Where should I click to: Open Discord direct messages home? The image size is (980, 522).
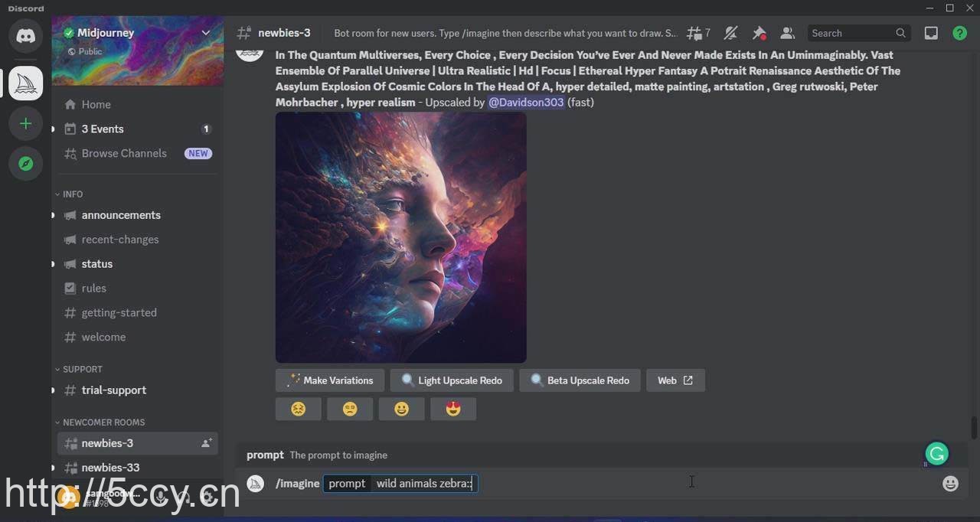click(x=25, y=36)
